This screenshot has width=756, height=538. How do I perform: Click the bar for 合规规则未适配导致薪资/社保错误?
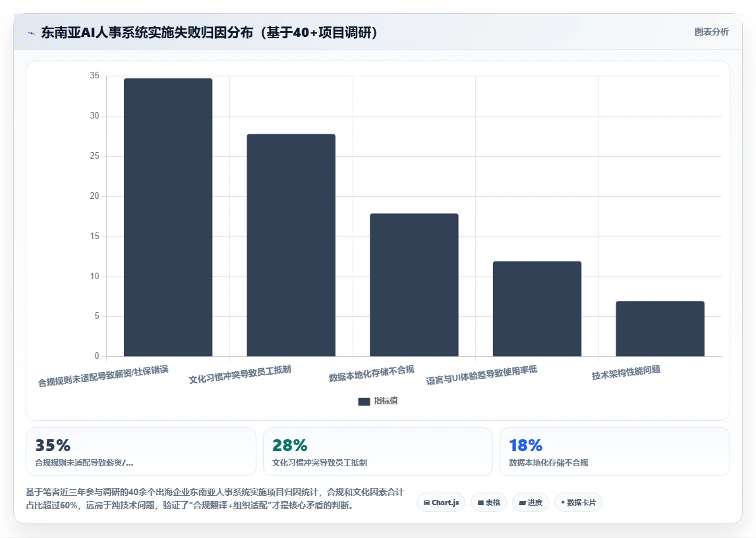pos(168,217)
